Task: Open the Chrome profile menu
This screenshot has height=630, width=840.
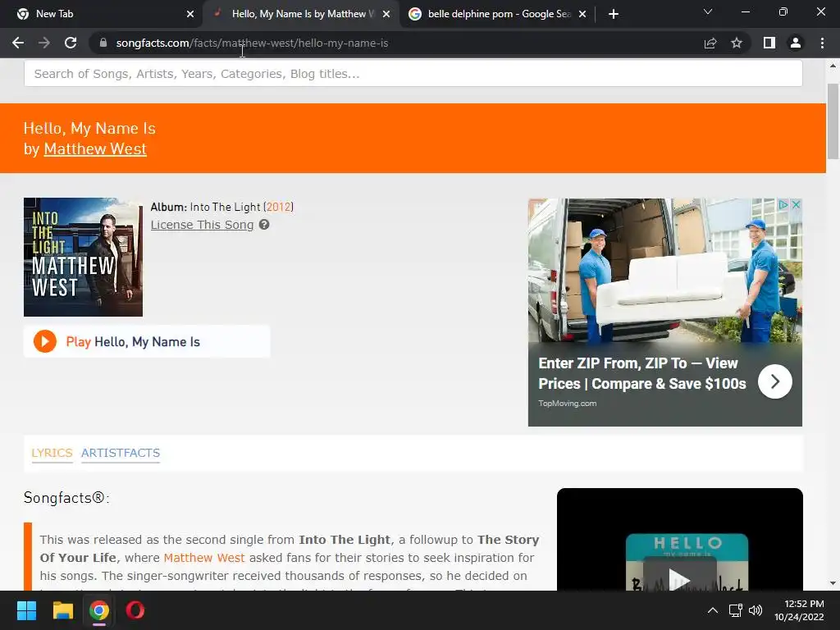Action: click(x=796, y=43)
